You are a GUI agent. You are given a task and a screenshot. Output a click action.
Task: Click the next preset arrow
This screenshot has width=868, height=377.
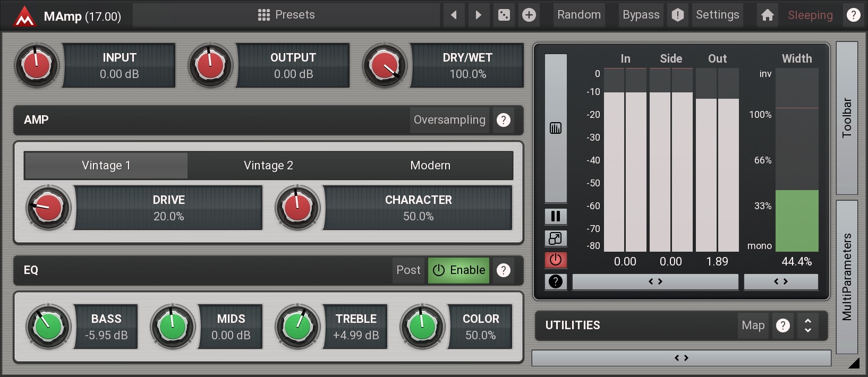(x=478, y=15)
